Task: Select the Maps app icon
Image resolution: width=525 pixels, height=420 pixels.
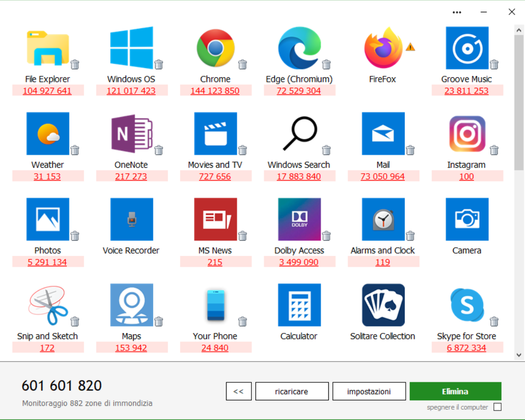Action: (132, 305)
